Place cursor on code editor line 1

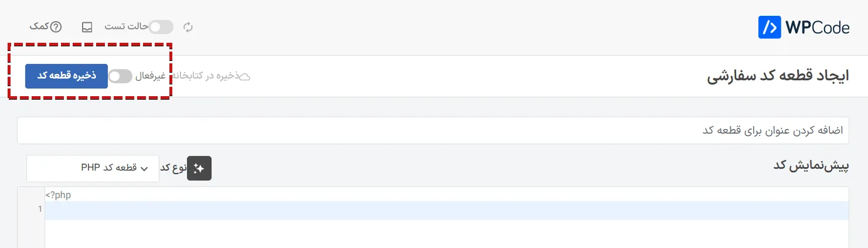tap(447, 210)
